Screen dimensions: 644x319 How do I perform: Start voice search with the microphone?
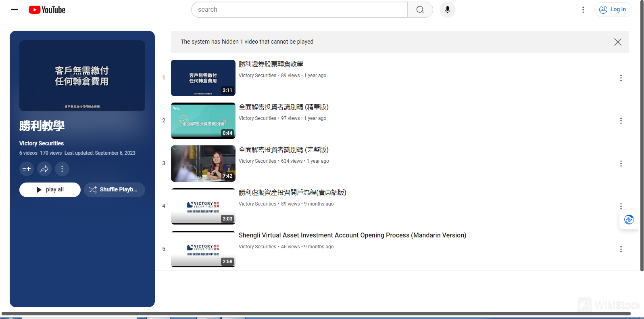click(447, 10)
